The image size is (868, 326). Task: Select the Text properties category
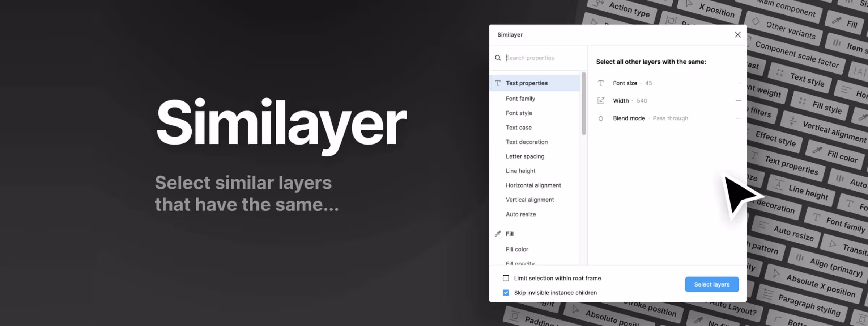click(x=535, y=83)
